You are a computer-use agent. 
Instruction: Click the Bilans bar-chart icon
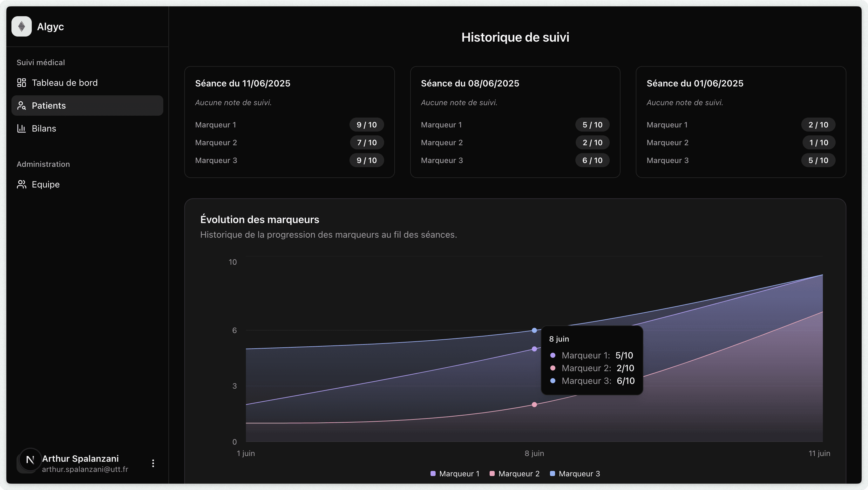pos(21,128)
